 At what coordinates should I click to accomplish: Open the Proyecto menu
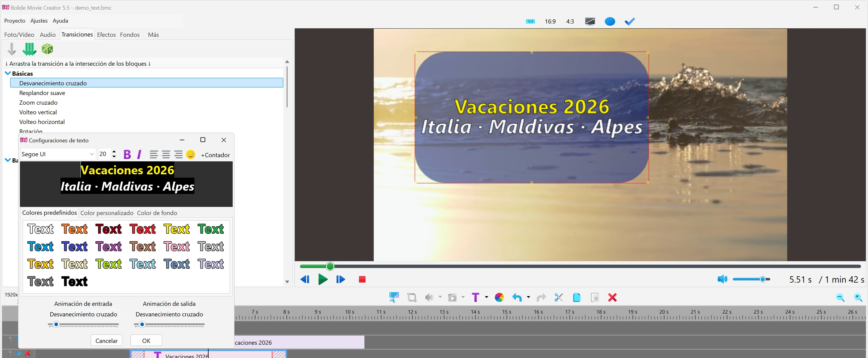14,21
